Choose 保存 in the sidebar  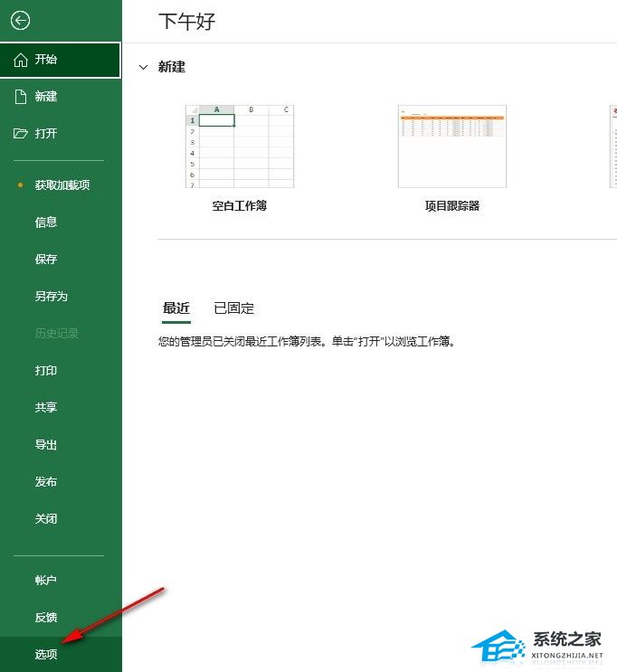coord(61,259)
